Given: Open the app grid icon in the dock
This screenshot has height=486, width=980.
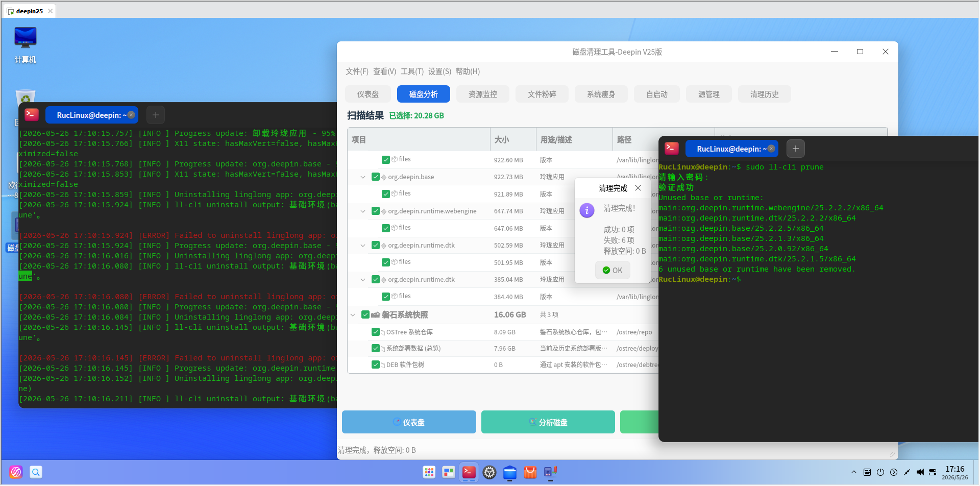Looking at the screenshot, I should coord(429,473).
